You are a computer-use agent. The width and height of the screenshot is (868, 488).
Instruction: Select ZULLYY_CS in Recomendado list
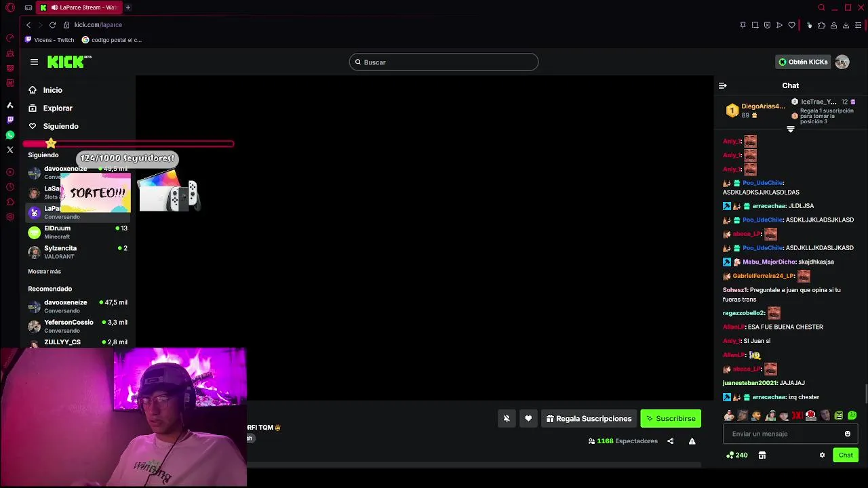tap(77, 342)
